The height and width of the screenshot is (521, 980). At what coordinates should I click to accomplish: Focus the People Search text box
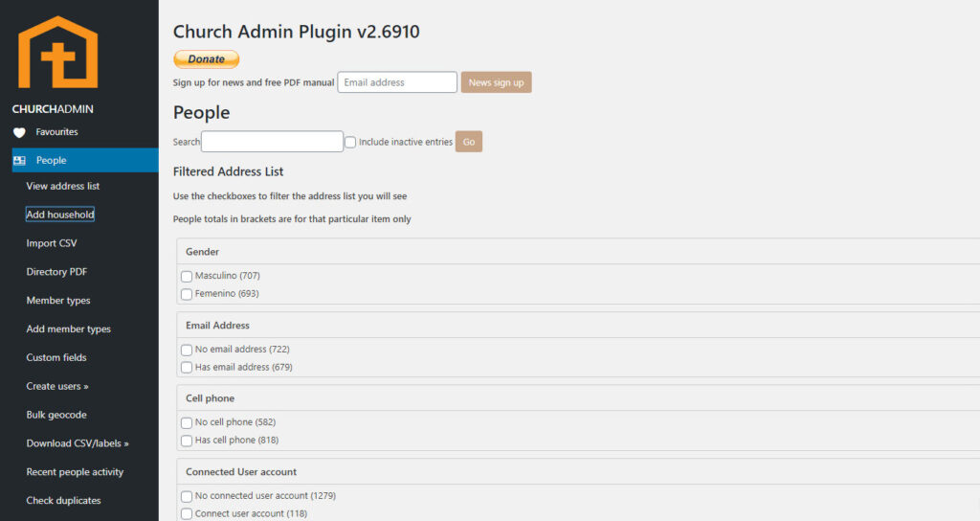[x=272, y=142]
